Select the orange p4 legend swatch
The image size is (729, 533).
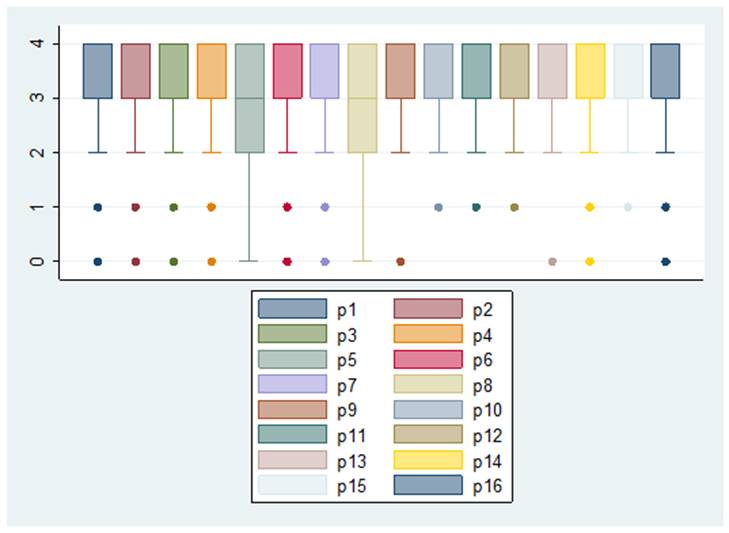coord(428,333)
